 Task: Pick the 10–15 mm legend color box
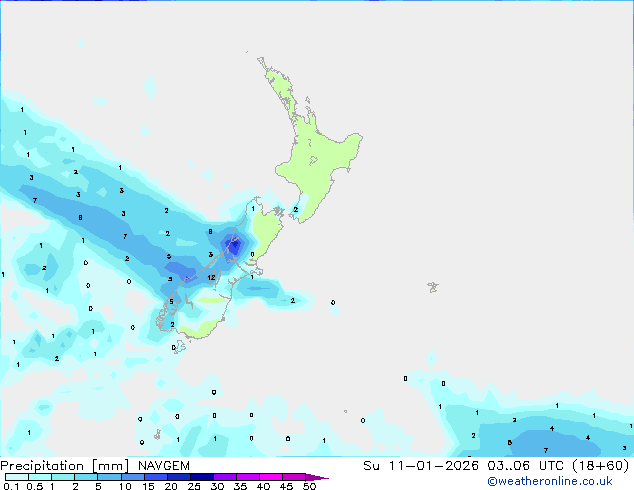133,477
